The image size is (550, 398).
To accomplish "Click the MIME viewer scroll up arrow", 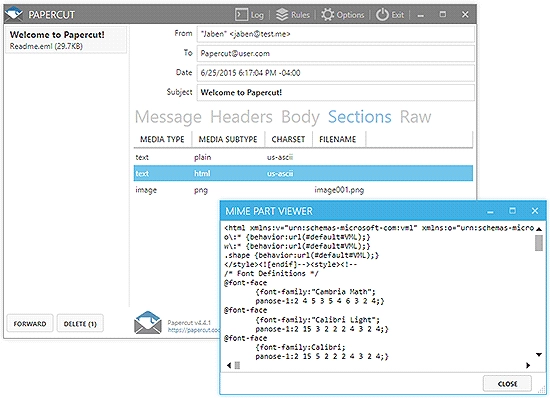I will 539,229.
